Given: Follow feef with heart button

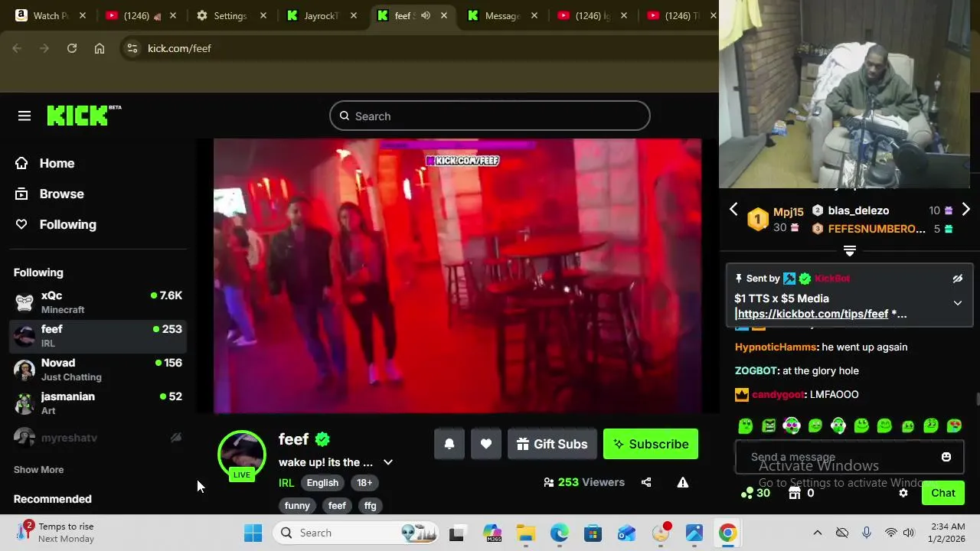Looking at the screenshot, I should (486, 444).
